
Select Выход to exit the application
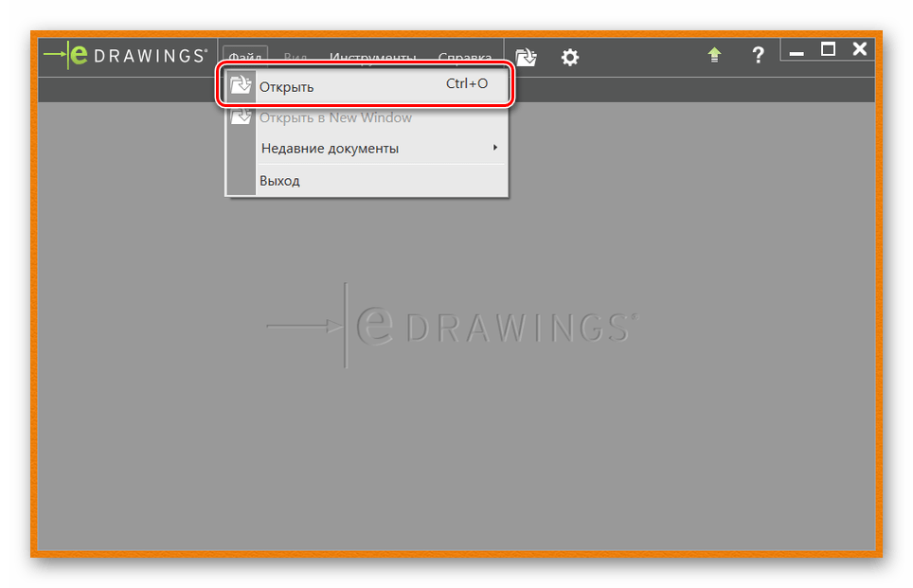[279, 180]
